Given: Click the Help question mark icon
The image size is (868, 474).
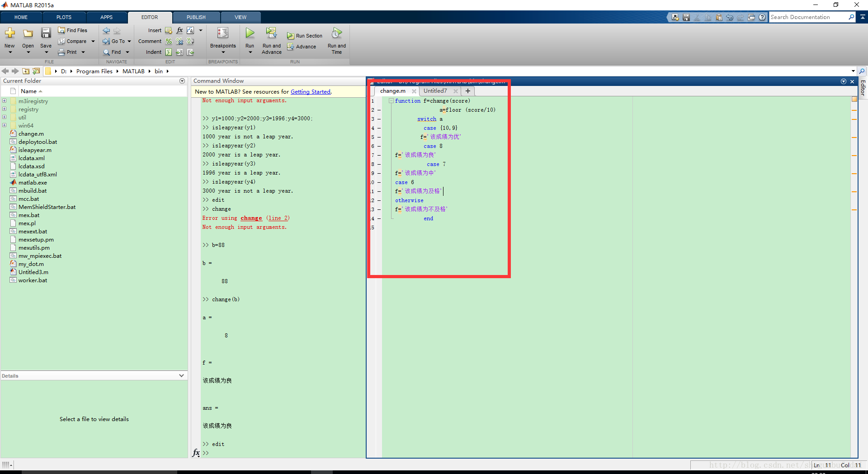Looking at the screenshot, I should click(x=762, y=17).
